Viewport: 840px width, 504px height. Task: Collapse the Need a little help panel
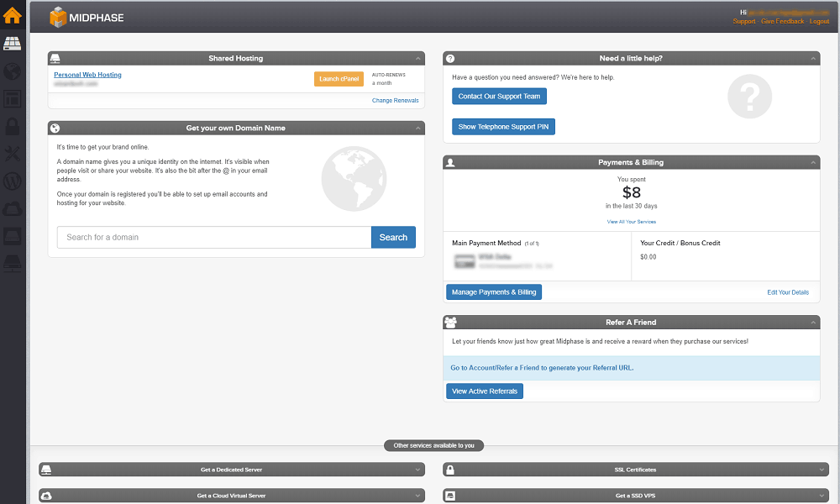(x=813, y=59)
